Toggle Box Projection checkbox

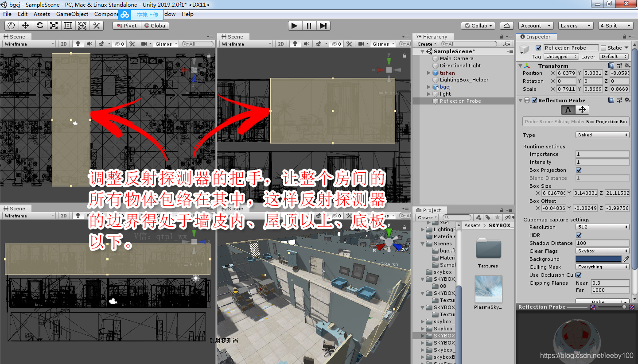579,170
